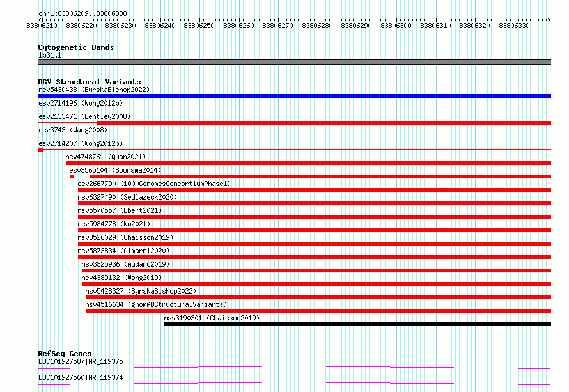Open gene LOC101927587|NR_119375 label
Screen dimensions: 569x392
click(81, 361)
